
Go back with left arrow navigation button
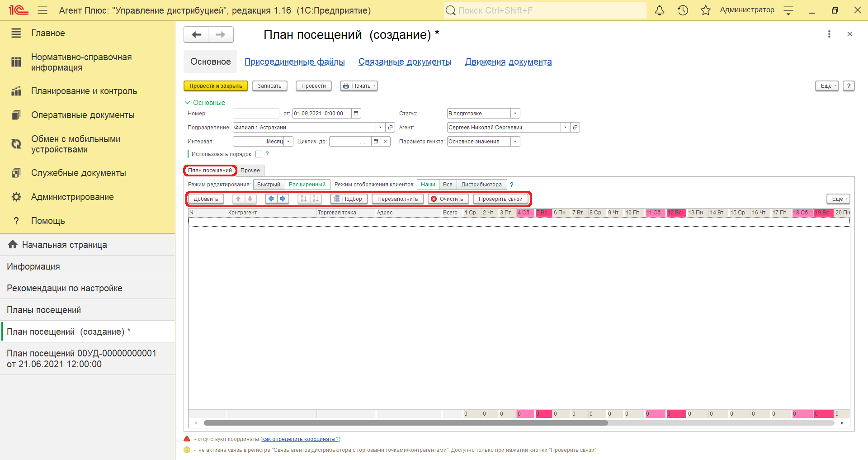[x=196, y=34]
